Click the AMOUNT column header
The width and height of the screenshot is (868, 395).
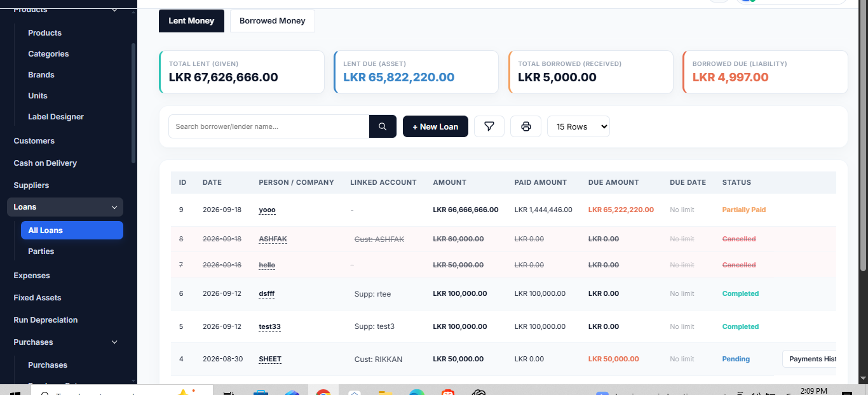[449, 182]
